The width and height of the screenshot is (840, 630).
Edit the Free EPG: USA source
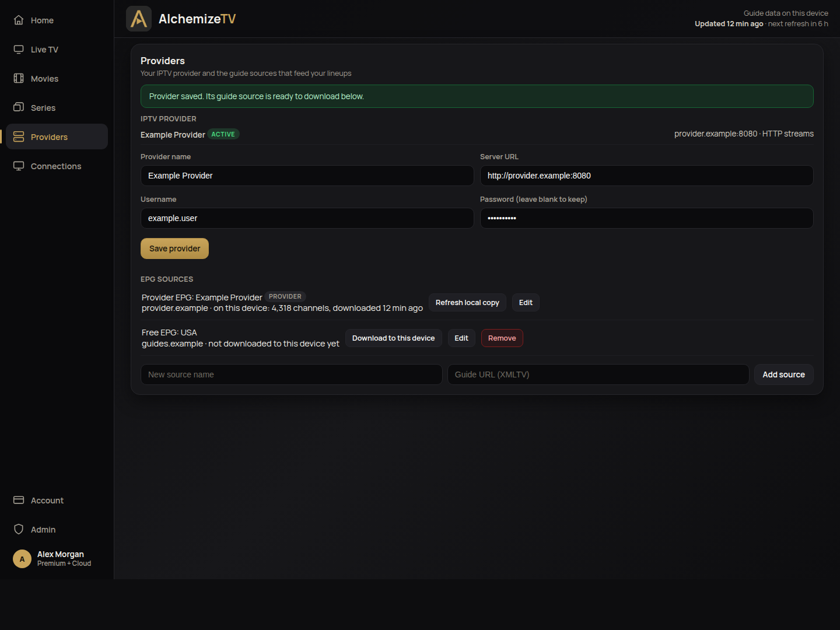(x=461, y=338)
